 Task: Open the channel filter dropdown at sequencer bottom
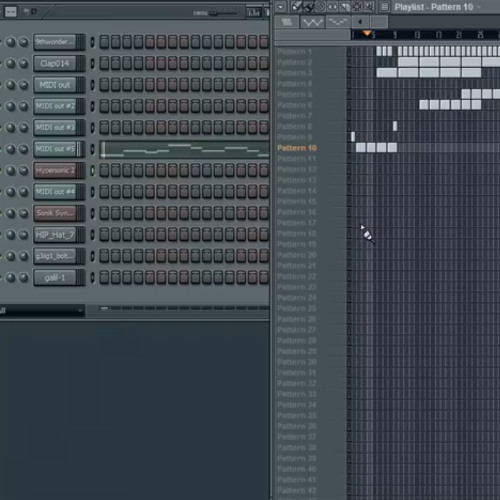point(42,311)
